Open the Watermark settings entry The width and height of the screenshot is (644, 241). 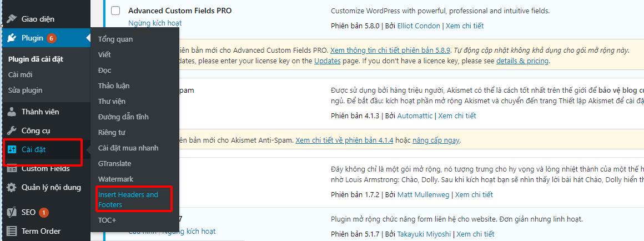(115, 179)
